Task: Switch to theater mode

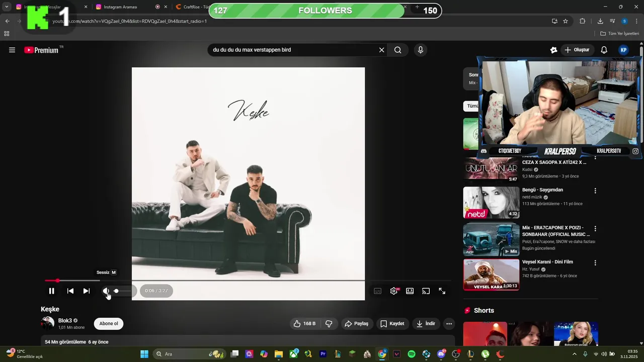Action: click(x=410, y=291)
